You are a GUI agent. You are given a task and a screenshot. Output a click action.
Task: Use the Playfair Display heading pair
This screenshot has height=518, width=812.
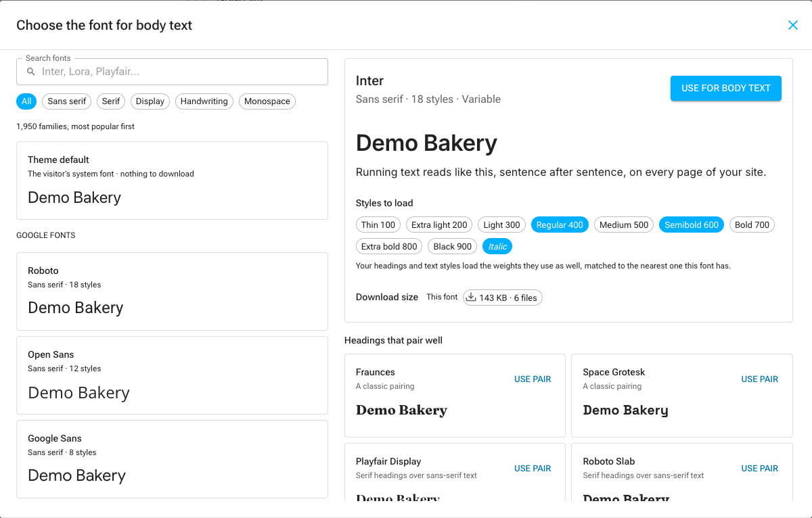(533, 469)
